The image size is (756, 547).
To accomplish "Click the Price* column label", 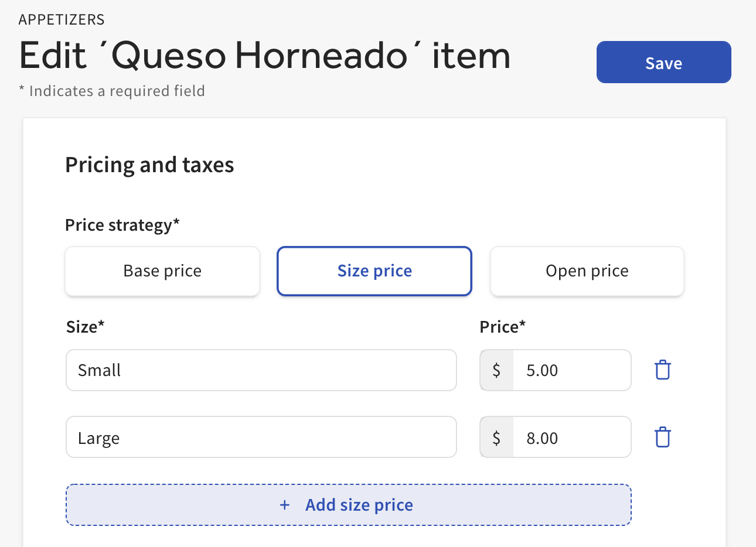I will [x=503, y=327].
